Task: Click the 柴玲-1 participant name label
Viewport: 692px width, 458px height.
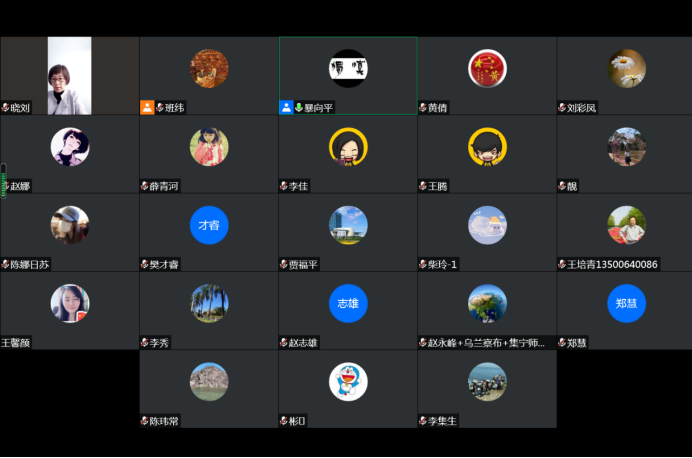Action: (x=442, y=265)
